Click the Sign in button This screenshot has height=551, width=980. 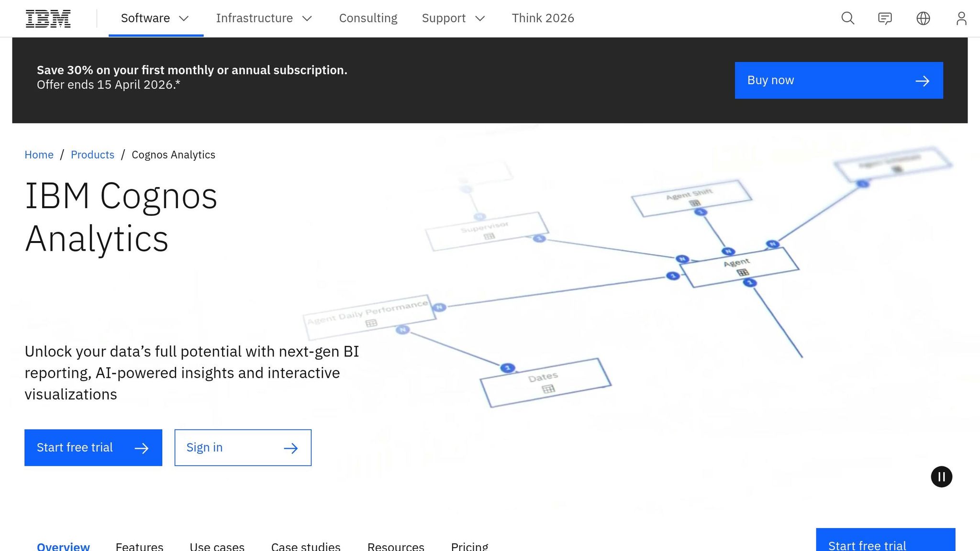pos(243,448)
